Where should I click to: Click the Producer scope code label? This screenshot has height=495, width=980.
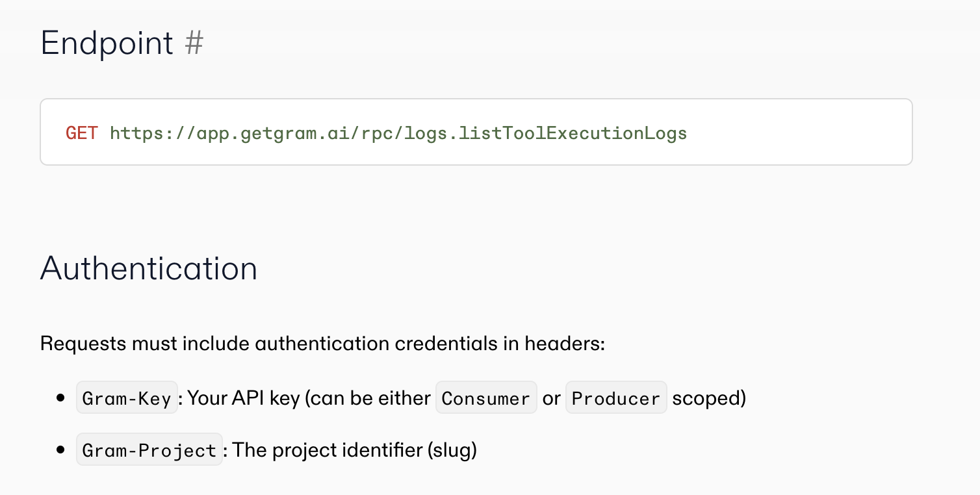[616, 398]
